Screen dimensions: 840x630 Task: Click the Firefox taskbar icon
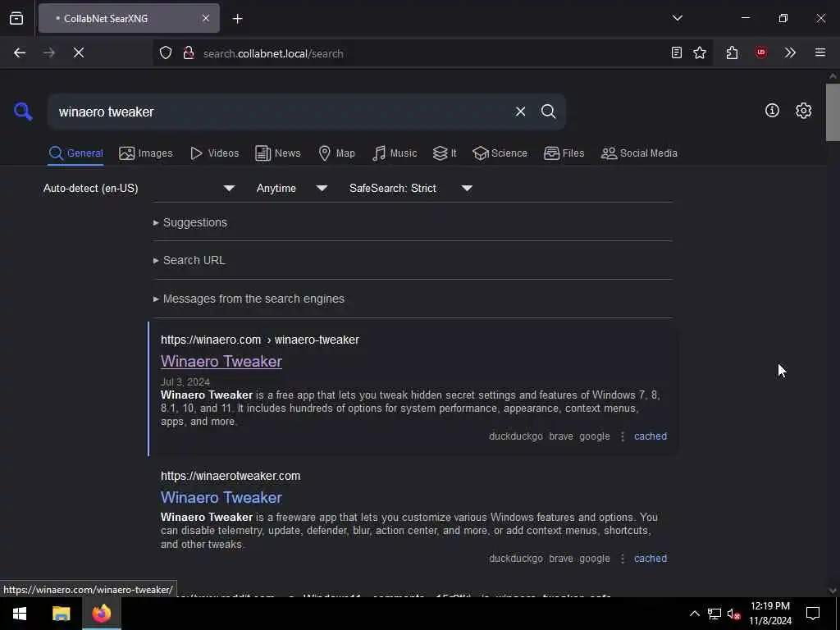coord(101,614)
